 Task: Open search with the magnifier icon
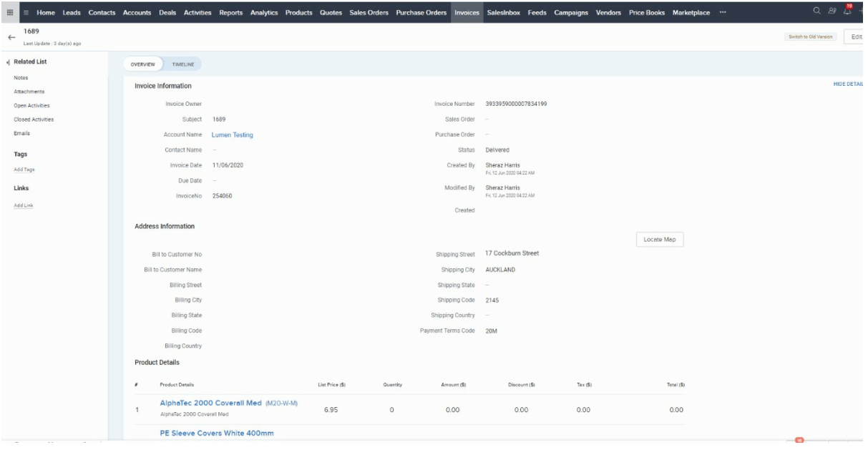(x=817, y=11)
